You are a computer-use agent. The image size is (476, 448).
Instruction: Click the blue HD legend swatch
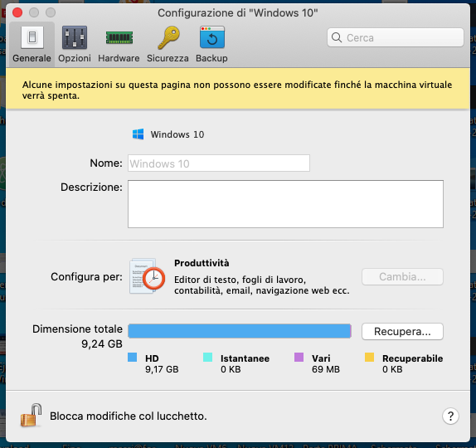(133, 358)
